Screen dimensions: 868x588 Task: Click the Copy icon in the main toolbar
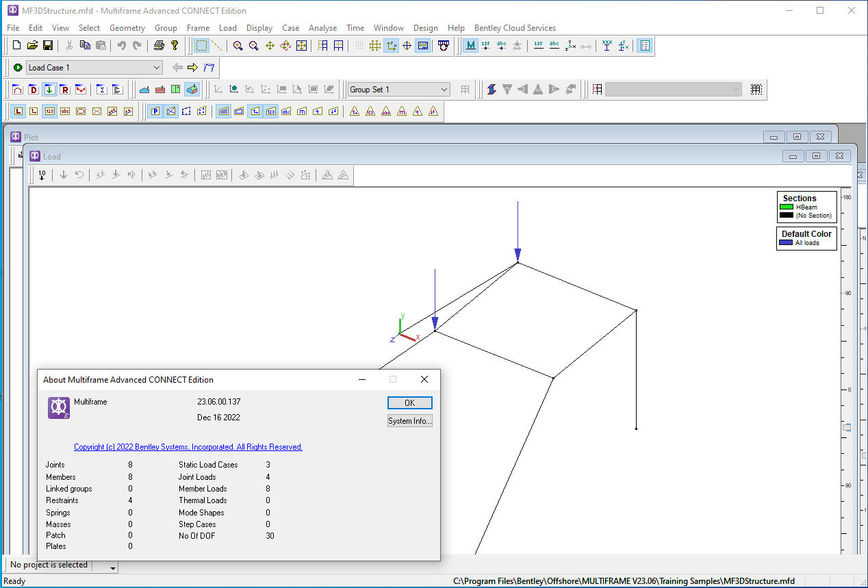(x=85, y=46)
